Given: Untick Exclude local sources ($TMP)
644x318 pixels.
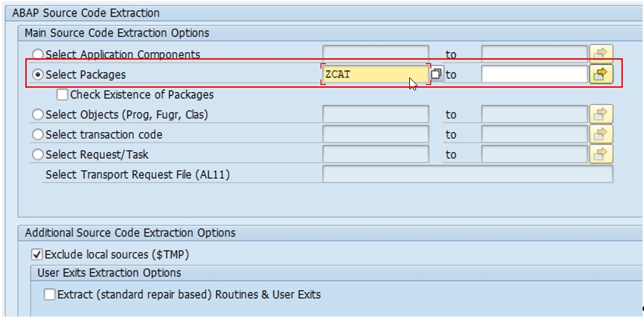Looking at the screenshot, I should point(37,255).
